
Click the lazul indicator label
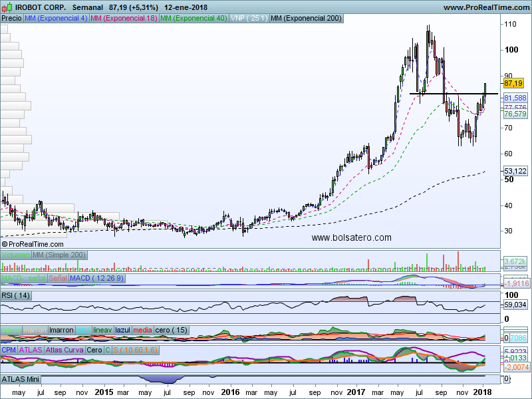[122, 330]
